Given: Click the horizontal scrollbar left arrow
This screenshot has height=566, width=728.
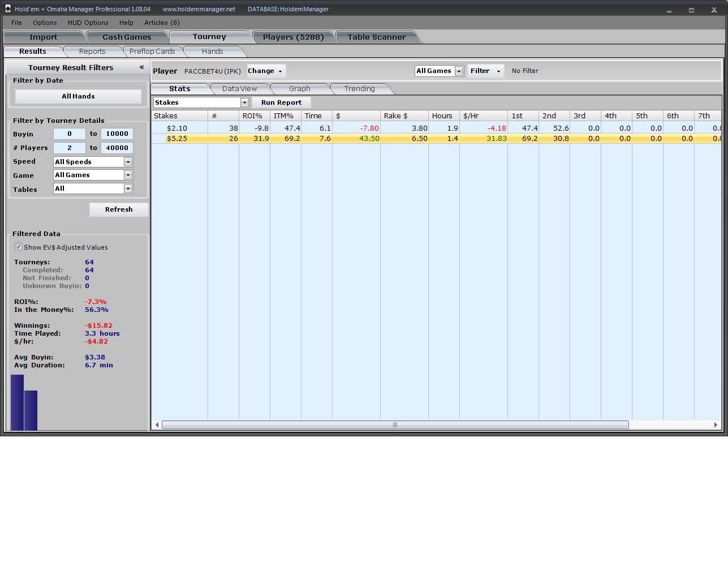Looking at the screenshot, I should 157,424.
